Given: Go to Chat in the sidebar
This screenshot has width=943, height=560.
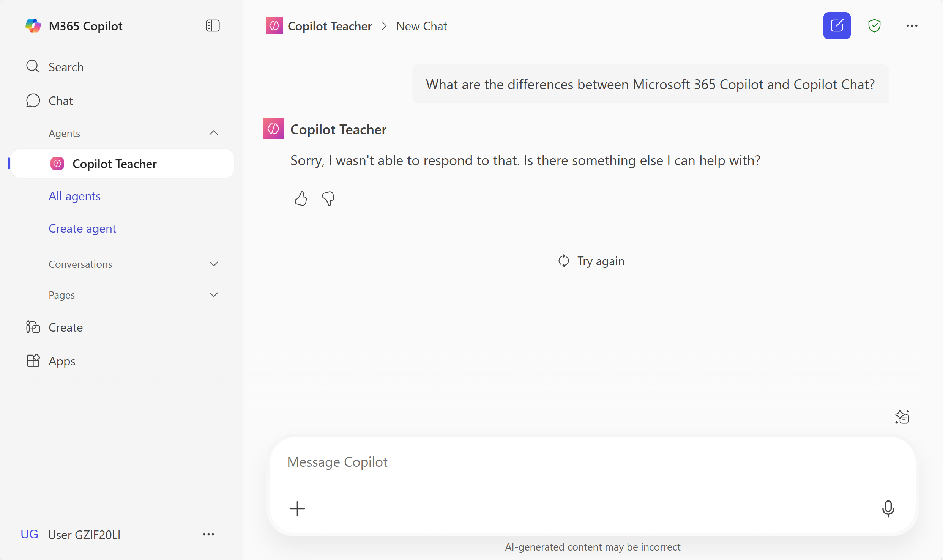Looking at the screenshot, I should coord(60,101).
